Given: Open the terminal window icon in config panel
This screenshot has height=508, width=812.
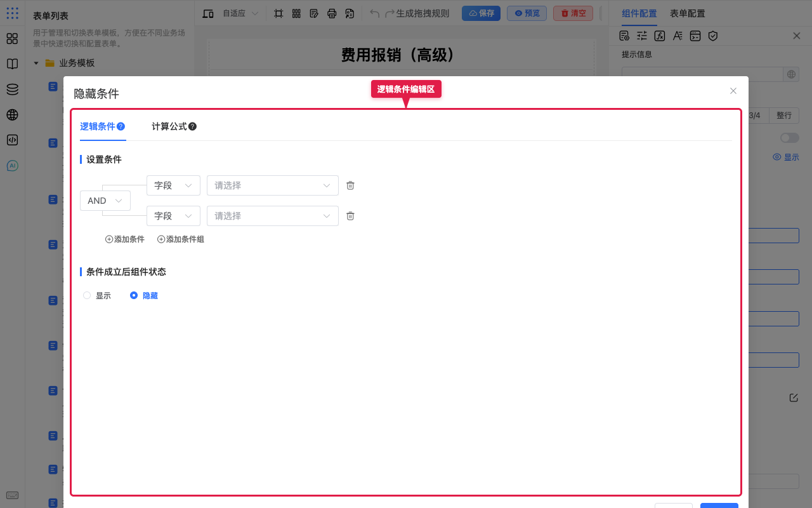Looking at the screenshot, I should [x=695, y=36].
